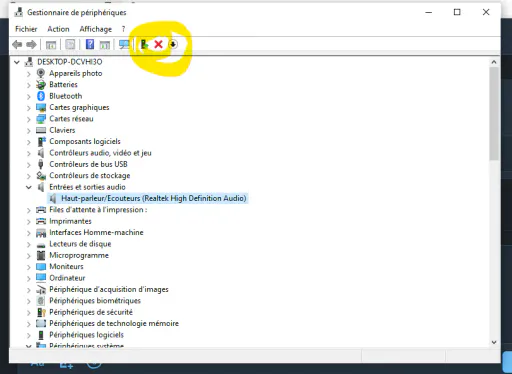Expand the Composants logiciels category
This screenshot has width=512, height=374.
click(29, 142)
